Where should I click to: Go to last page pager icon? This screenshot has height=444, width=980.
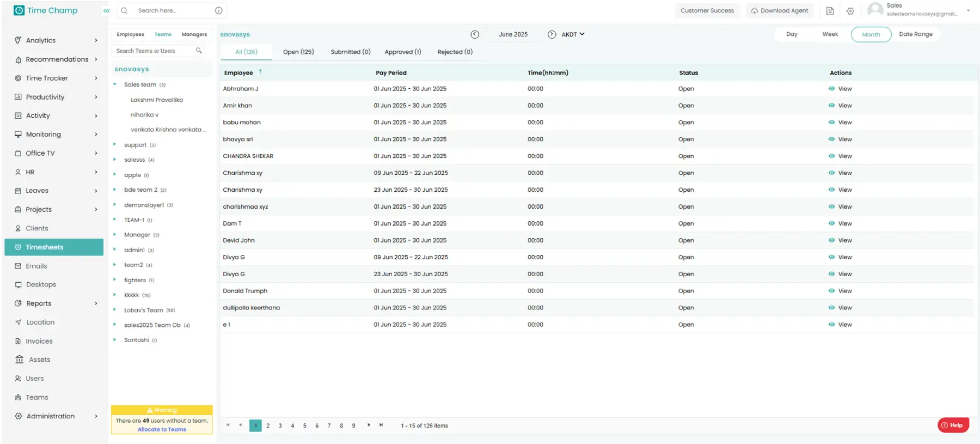click(381, 425)
